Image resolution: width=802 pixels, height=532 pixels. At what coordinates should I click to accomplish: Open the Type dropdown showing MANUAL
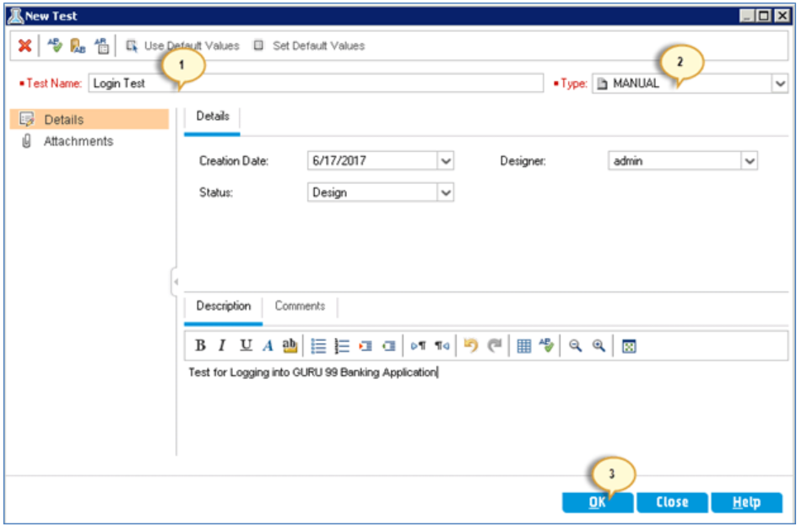pos(781,83)
